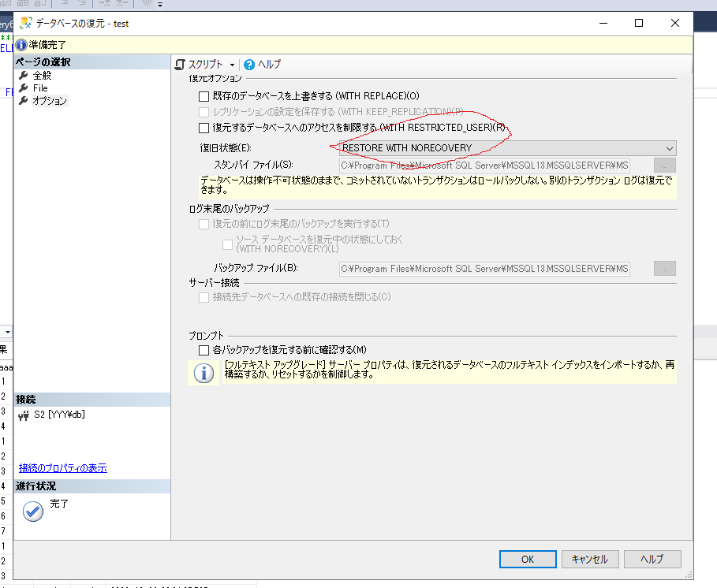Expand the スクリプト dropdown arrow
The image size is (717, 588).
pos(232,65)
